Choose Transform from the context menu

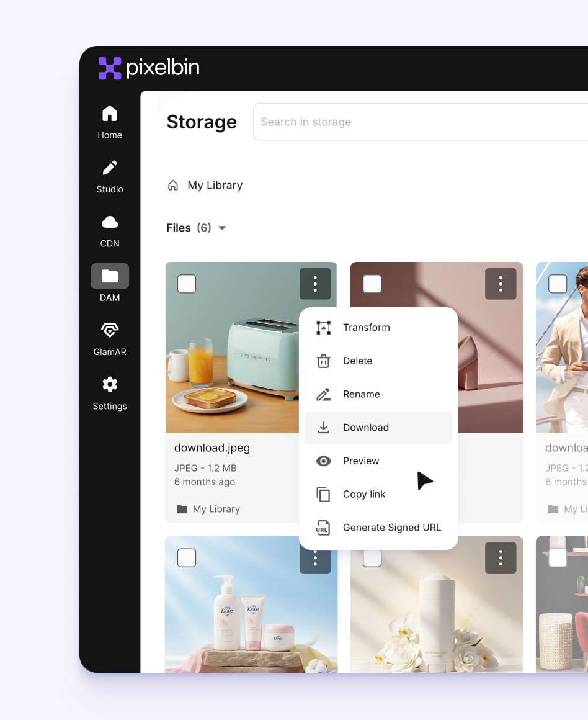pos(378,327)
